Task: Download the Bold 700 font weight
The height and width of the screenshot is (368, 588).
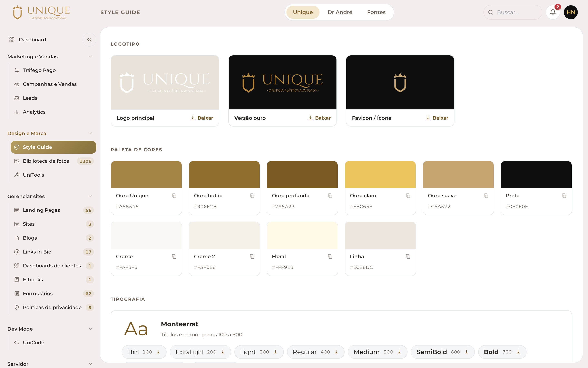Action: point(518,352)
